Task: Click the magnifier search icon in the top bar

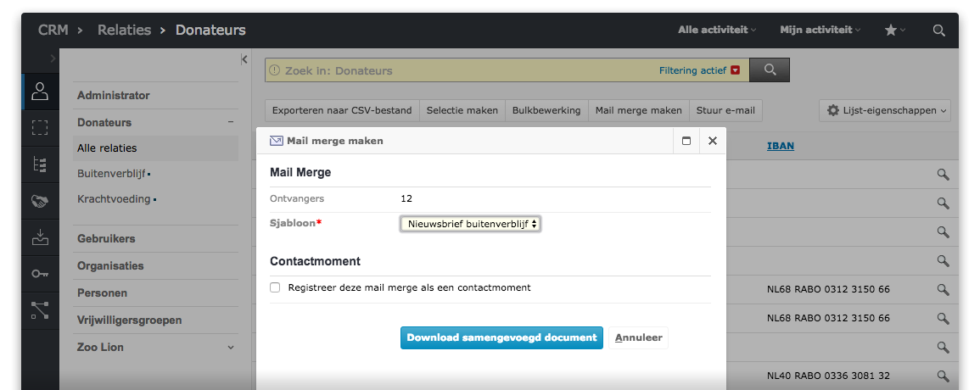Action: [x=938, y=30]
